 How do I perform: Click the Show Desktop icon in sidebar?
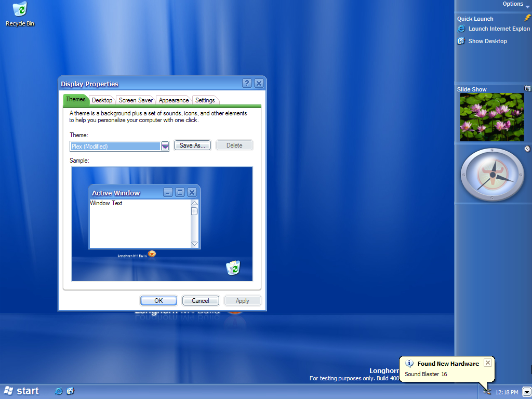[461, 41]
